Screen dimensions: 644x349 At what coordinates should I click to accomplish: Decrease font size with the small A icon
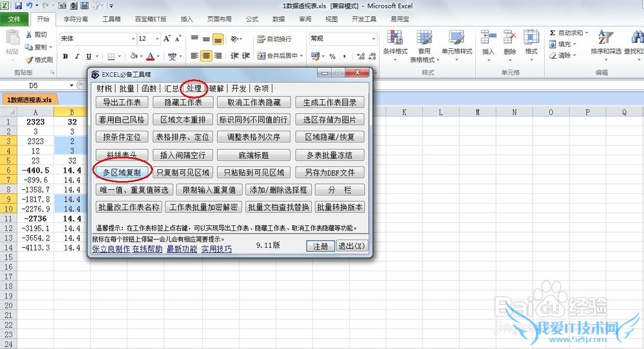pos(178,39)
